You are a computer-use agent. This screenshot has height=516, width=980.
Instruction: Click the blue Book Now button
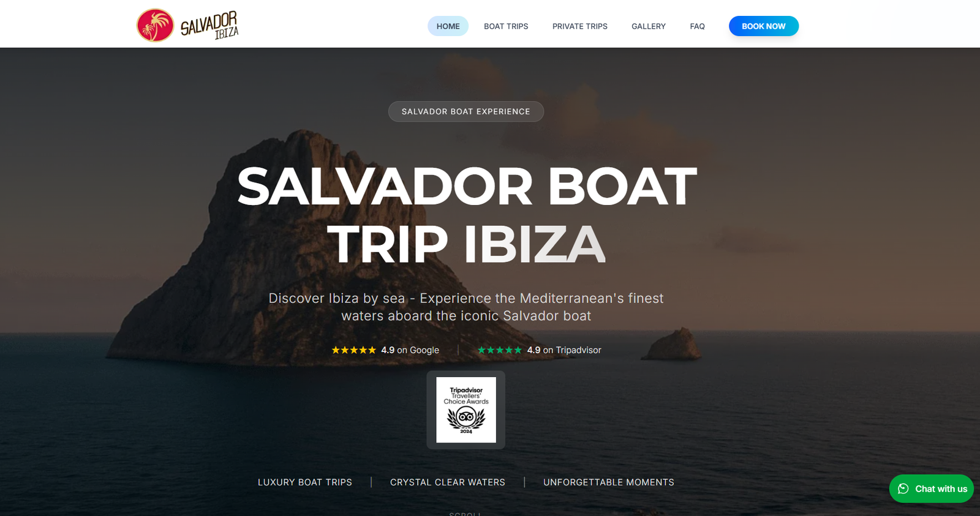[764, 26]
